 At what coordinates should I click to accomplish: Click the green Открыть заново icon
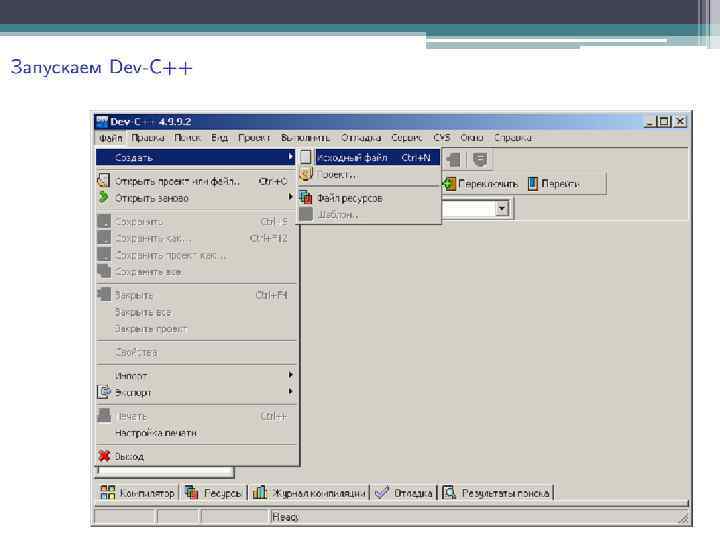pos(104,197)
